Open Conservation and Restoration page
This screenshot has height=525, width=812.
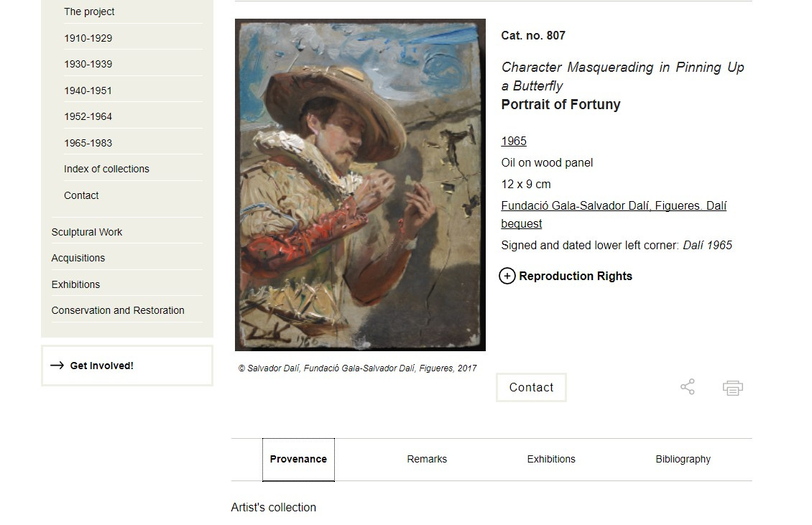(118, 310)
